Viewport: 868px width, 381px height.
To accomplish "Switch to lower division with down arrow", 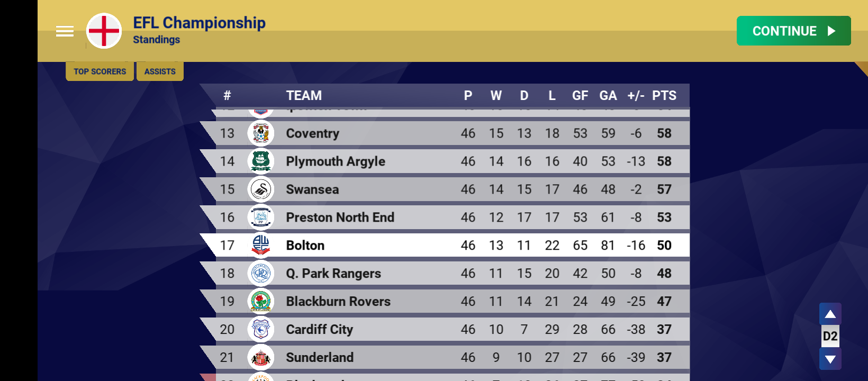I will click(830, 359).
